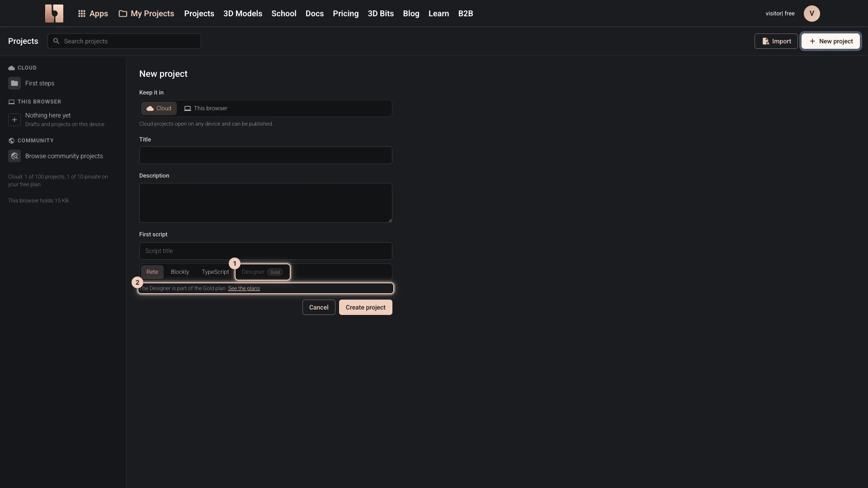Click the Browse community projects search icon
868x488 pixels.
[14, 156]
